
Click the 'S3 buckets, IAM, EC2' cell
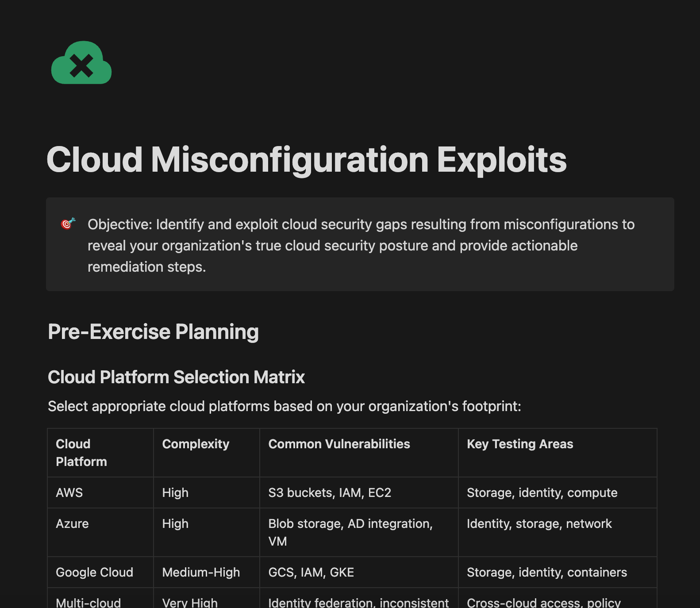pyautogui.click(x=359, y=493)
